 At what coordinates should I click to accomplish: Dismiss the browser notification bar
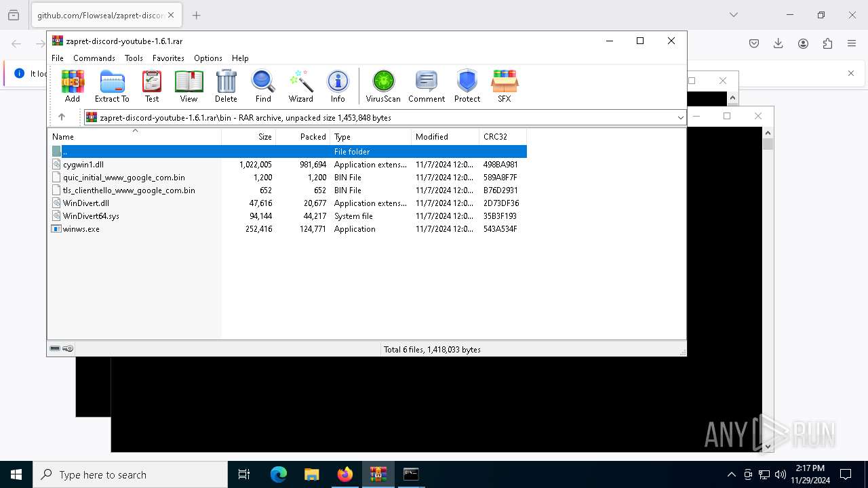point(851,73)
